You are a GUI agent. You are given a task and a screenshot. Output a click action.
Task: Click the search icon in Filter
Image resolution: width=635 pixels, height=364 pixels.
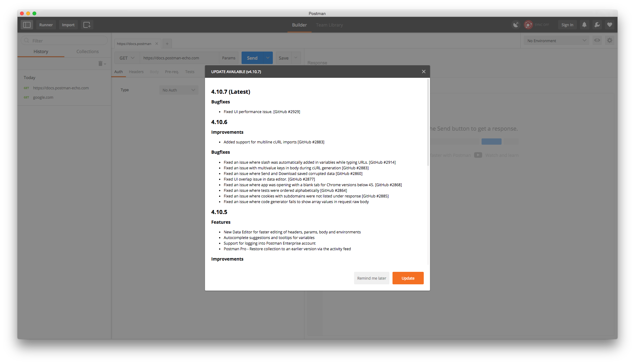[x=27, y=41]
